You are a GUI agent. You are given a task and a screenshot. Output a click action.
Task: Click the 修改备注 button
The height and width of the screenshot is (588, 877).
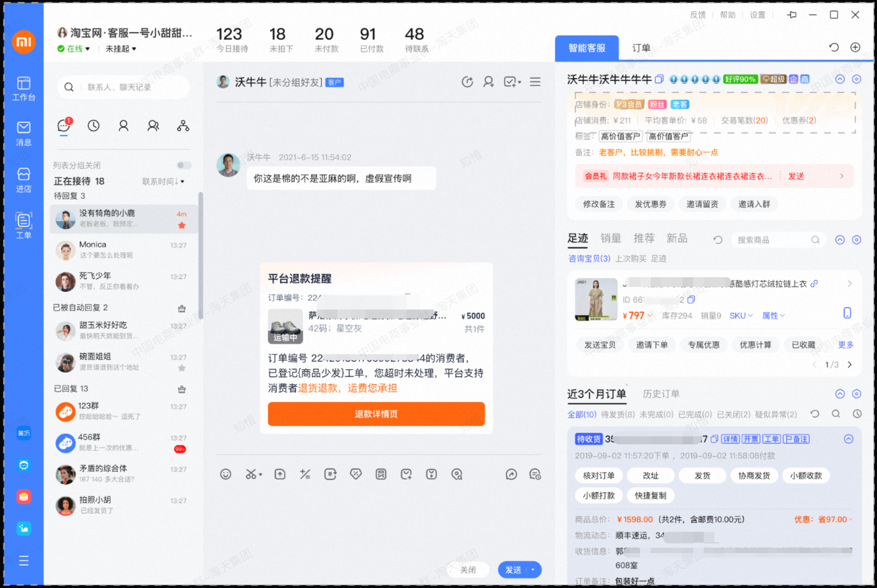point(599,204)
